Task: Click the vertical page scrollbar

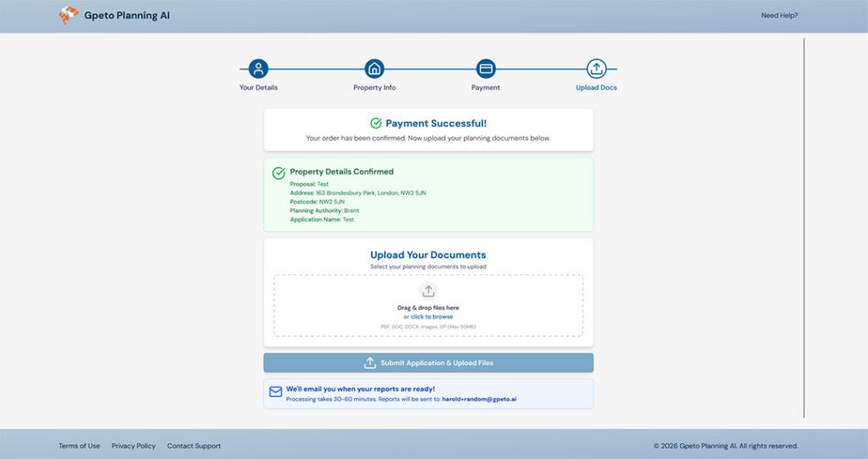Action: point(804,227)
